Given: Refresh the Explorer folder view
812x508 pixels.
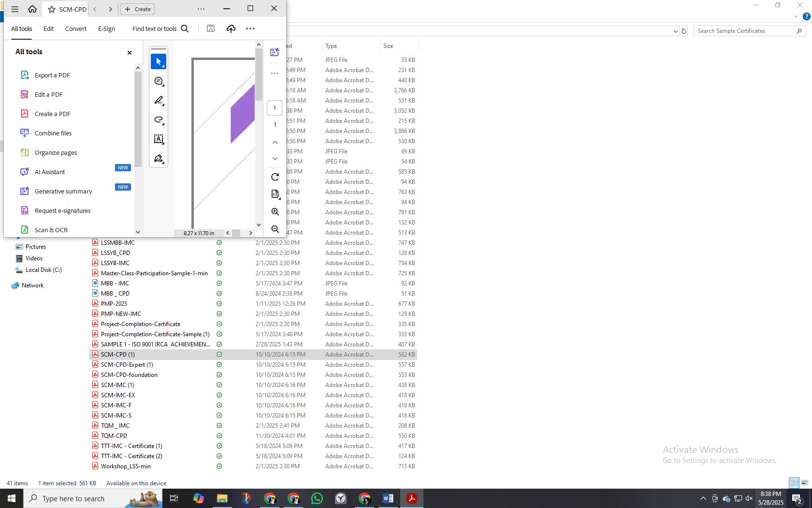Looking at the screenshot, I should pyautogui.click(x=684, y=31).
